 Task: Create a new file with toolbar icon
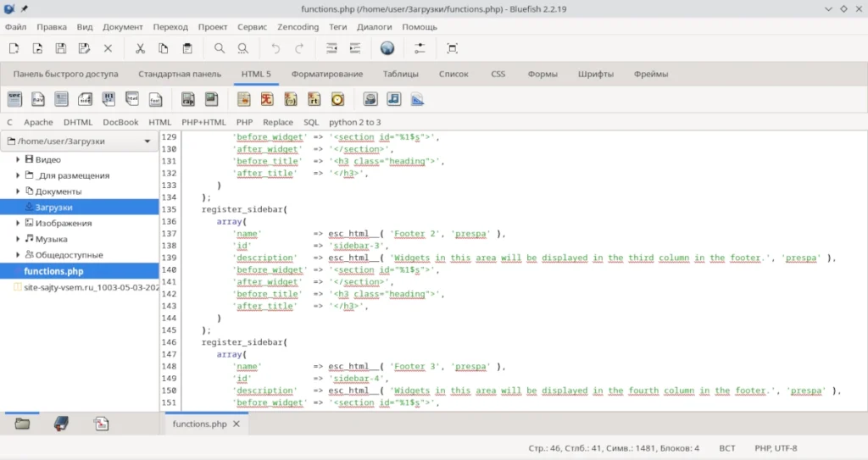tap(14, 49)
